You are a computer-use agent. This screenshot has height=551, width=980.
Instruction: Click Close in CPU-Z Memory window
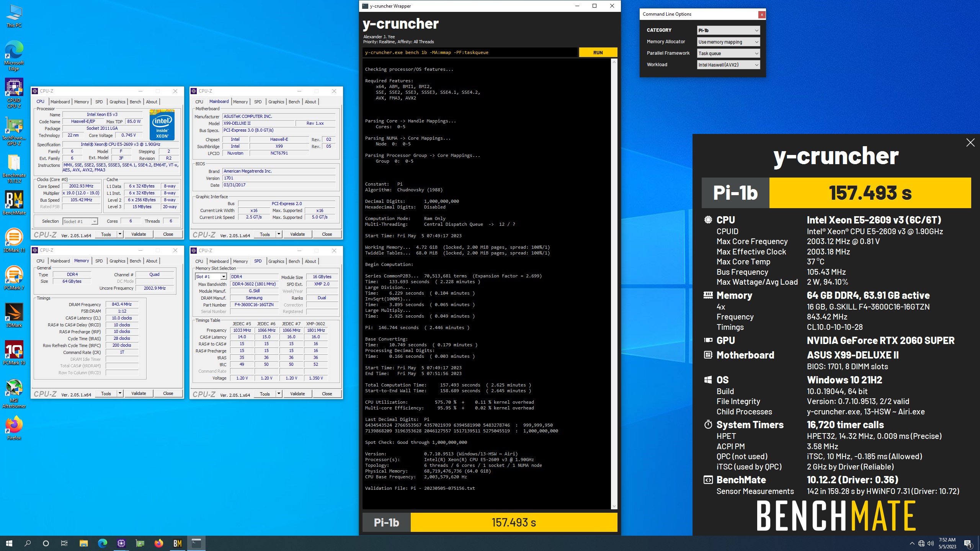pyautogui.click(x=168, y=393)
